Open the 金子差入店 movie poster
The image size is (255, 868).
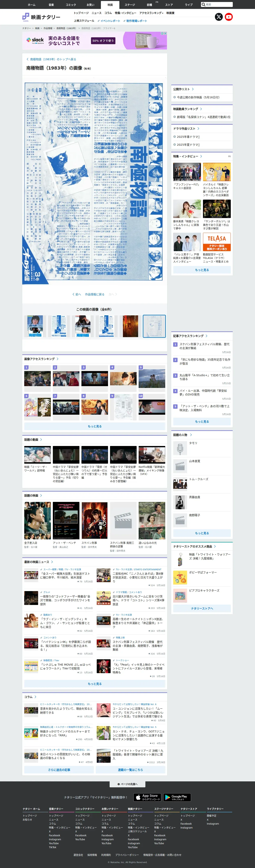pos(38,521)
